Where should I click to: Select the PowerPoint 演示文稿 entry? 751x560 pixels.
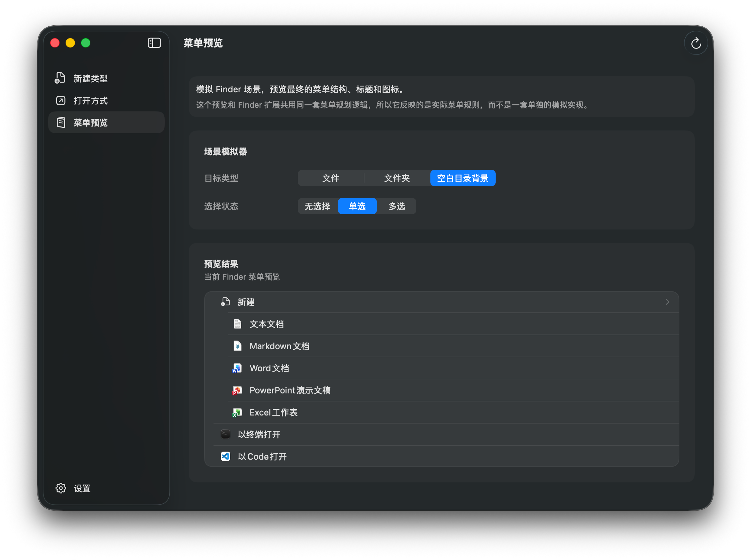pos(454,390)
